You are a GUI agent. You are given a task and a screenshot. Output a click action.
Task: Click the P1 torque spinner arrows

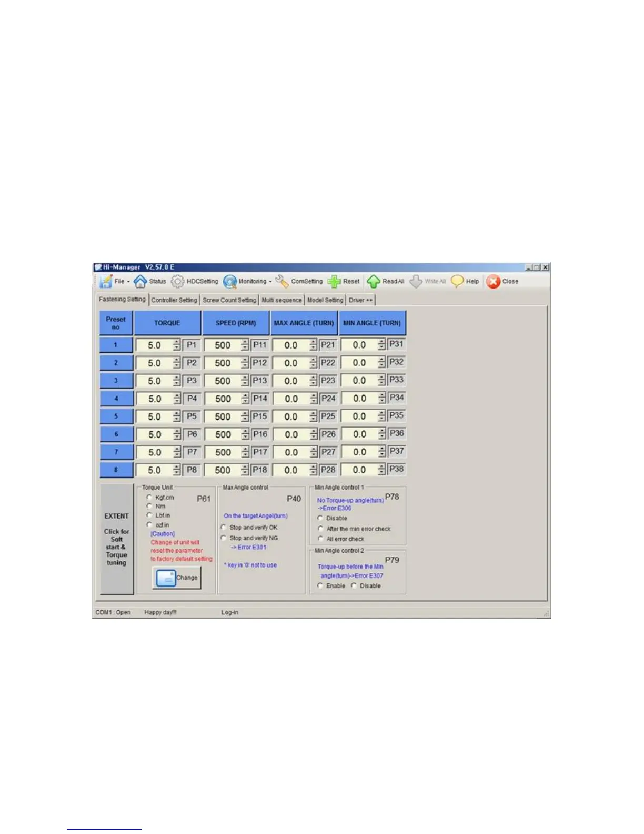[177, 345]
